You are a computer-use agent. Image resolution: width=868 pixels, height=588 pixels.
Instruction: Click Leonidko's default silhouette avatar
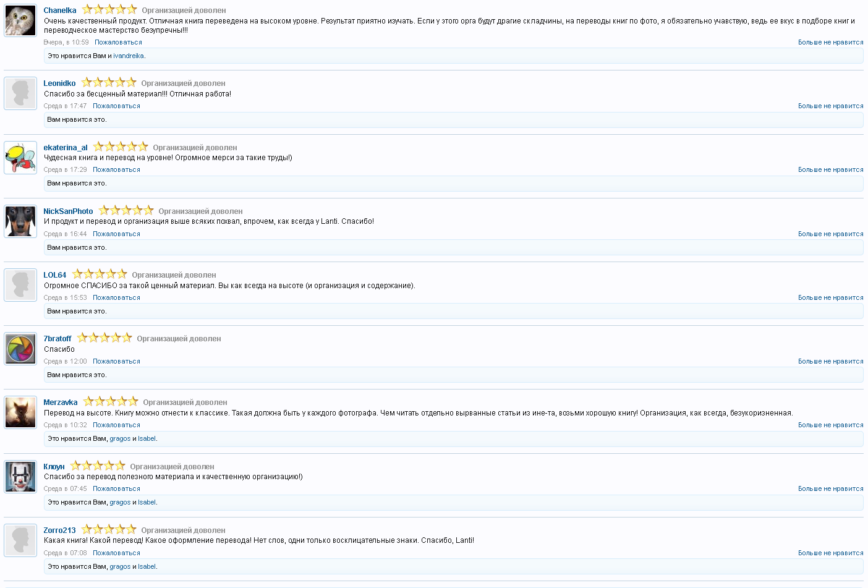[x=20, y=93]
